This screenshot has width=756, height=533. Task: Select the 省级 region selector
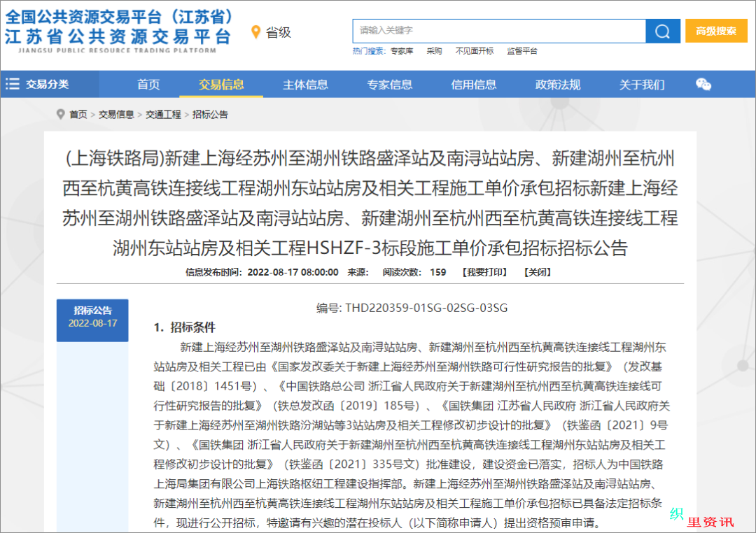click(278, 32)
